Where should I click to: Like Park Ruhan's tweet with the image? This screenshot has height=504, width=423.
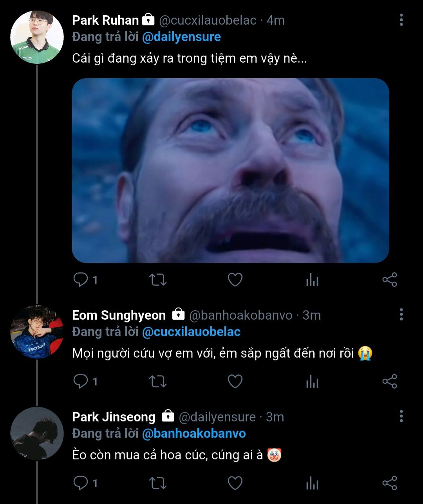coord(235,280)
